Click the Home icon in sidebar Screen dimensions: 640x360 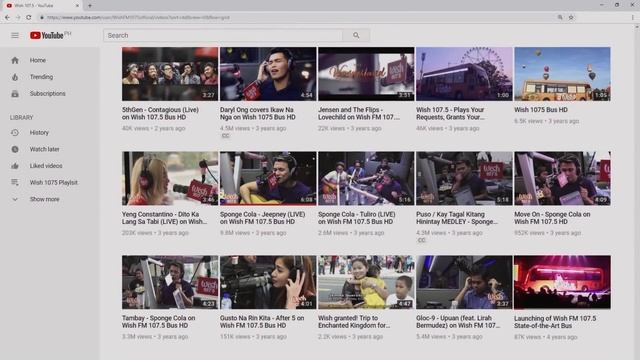[15, 60]
